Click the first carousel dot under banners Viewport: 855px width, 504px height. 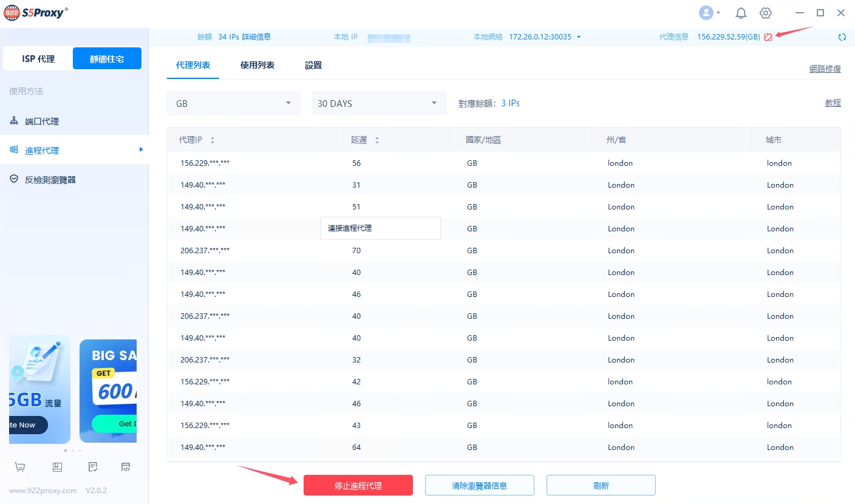point(65,451)
